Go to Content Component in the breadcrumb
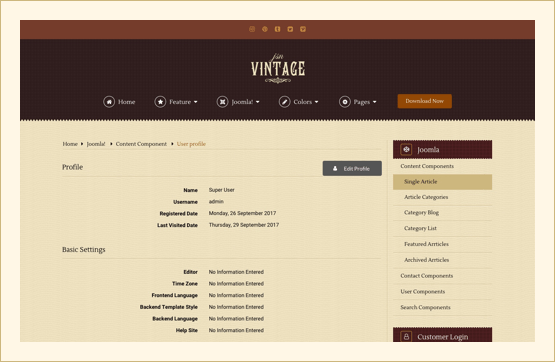This screenshot has height=362, width=555. (x=141, y=144)
